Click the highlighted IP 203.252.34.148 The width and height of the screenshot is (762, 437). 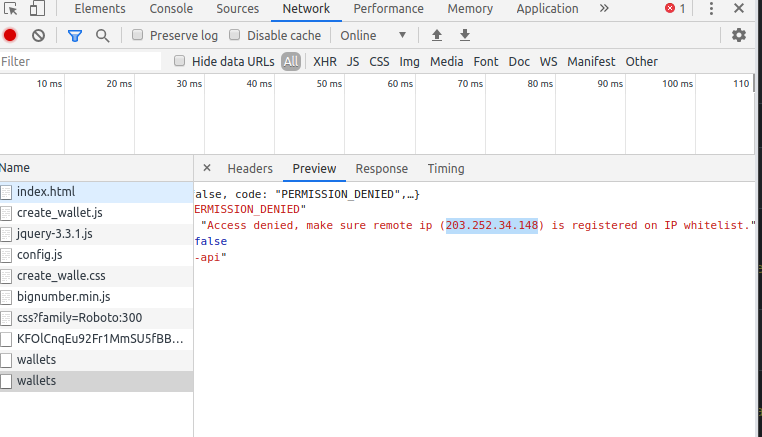[492, 226]
